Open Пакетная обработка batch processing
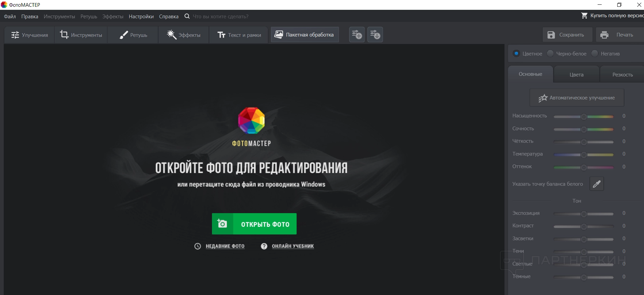Viewport: 644px width, 295px height. [x=304, y=35]
